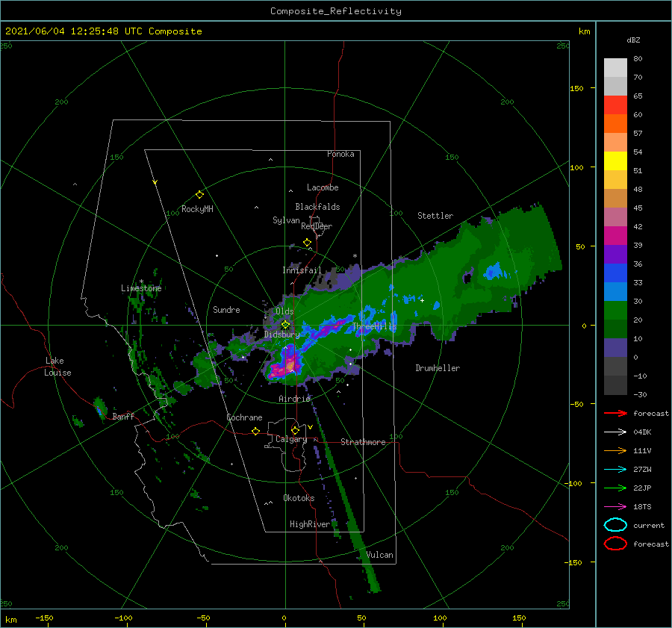Click the red forecast arrow in the legend
The width and height of the screenshot is (672, 628).
pos(615,413)
